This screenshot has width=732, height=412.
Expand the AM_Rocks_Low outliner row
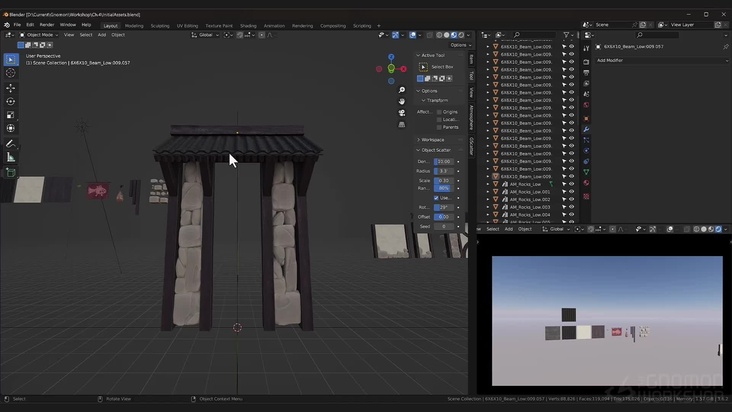click(x=488, y=184)
